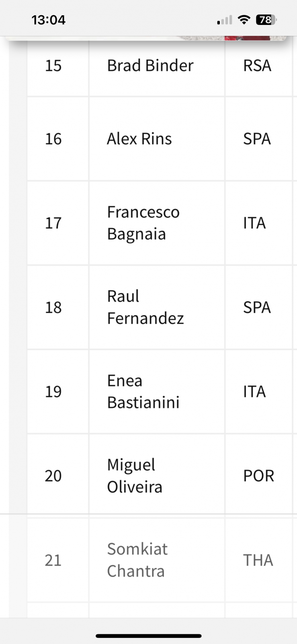This screenshot has width=297, height=644.
Task: Tap the Wi-Fi status icon
Action: 244,20
